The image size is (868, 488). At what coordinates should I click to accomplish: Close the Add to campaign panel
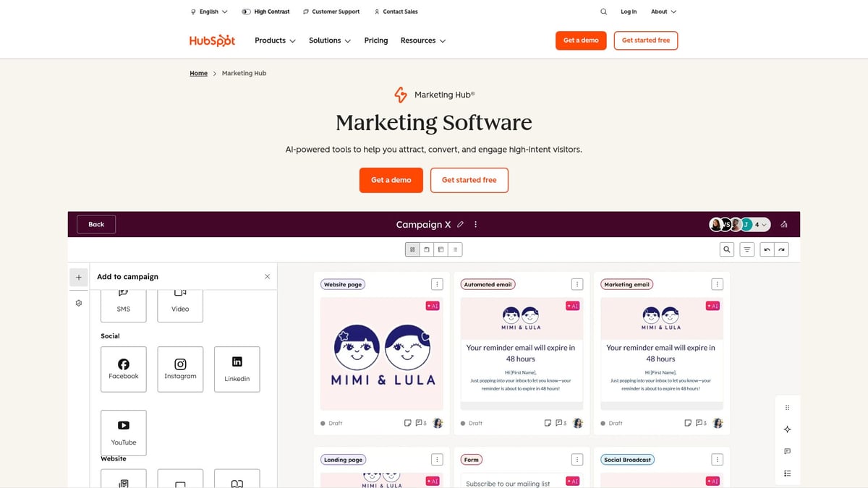[x=267, y=276]
